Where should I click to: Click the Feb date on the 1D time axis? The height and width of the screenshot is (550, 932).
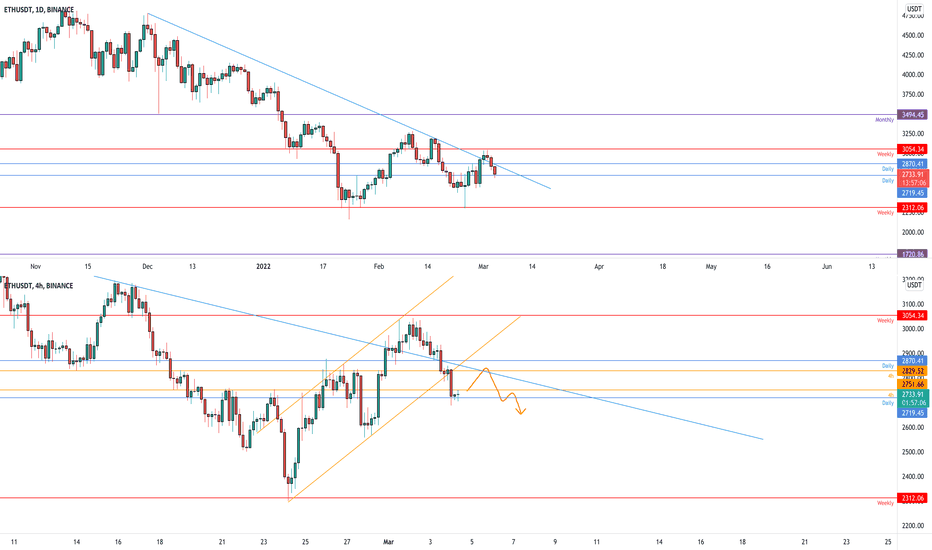[x=379, y=267]
